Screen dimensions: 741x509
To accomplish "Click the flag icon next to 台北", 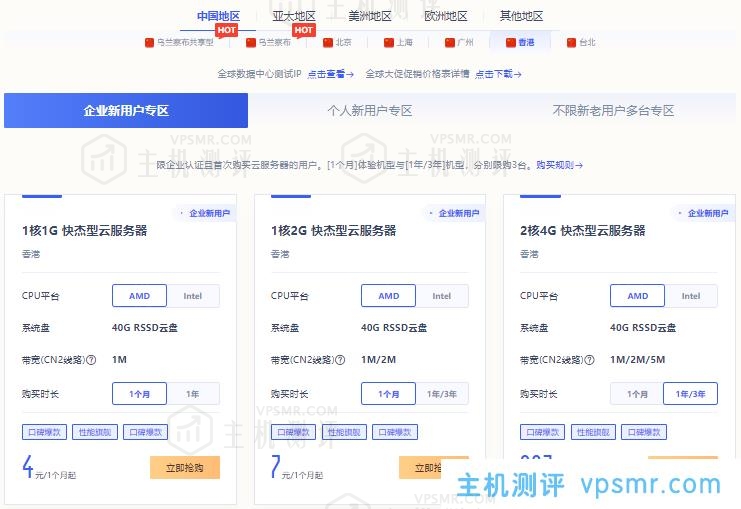I will point(571,43).
